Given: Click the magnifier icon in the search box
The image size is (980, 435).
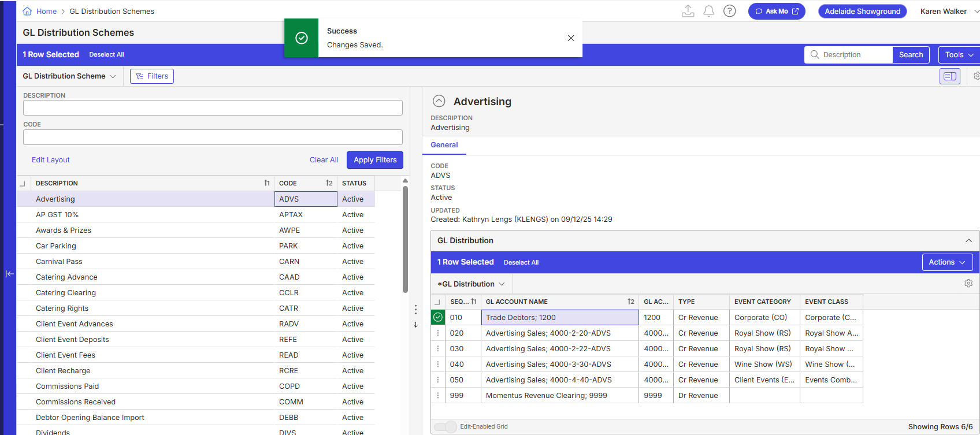Looking at the screenshot, I should coord(815,54).
